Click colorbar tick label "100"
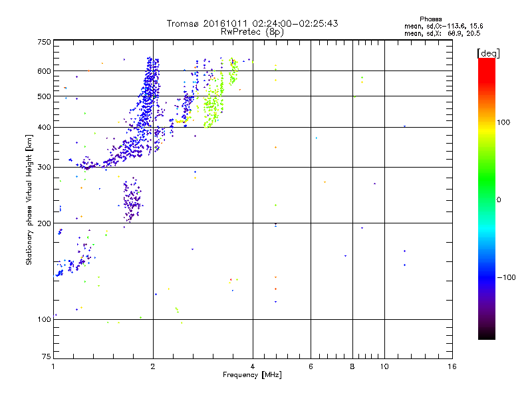The width and height of the screenshot is (532, 399). (503, 122)
